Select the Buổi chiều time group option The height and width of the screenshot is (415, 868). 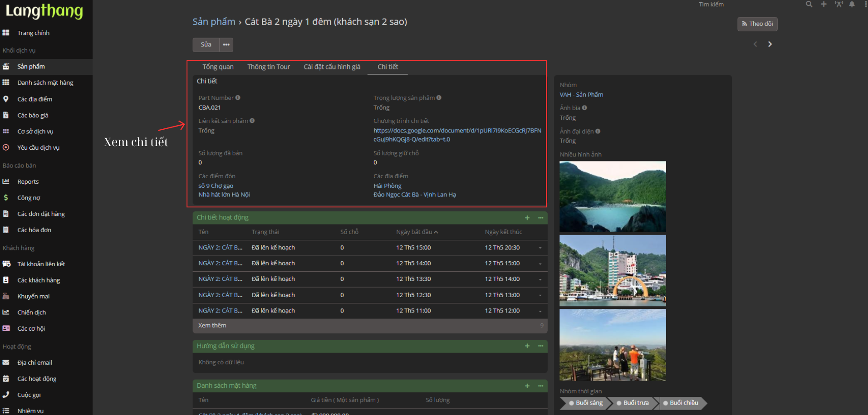pos(681,403)
